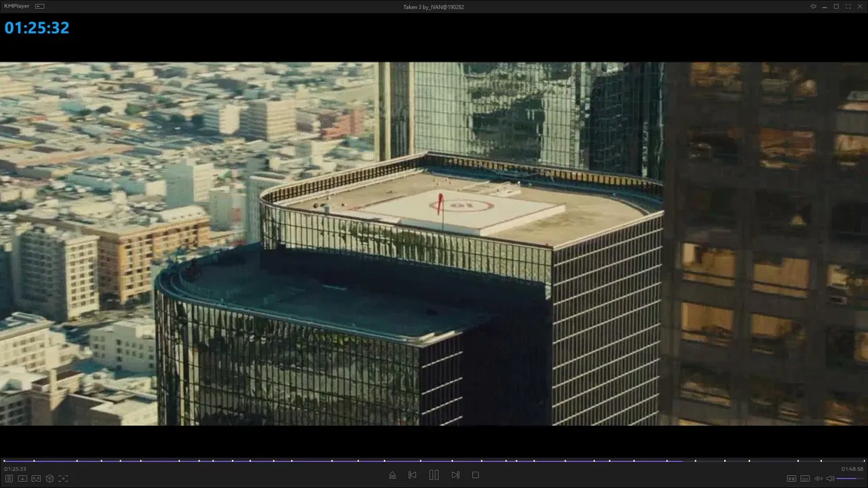Click the elapsed time 01:25:33 label
This screenshot has width=868, height=488.
click(x=15, y=469)
